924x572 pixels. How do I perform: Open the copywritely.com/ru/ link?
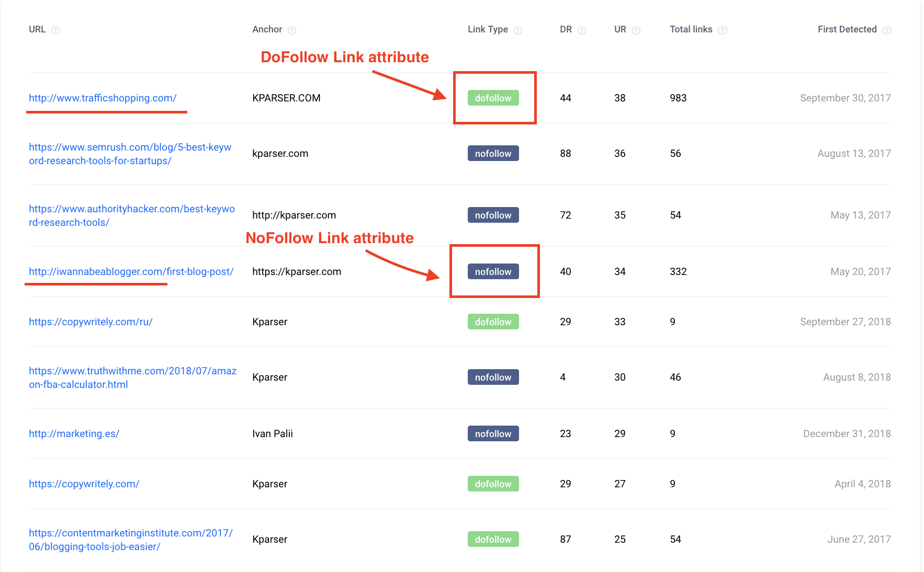coord(91,322)
